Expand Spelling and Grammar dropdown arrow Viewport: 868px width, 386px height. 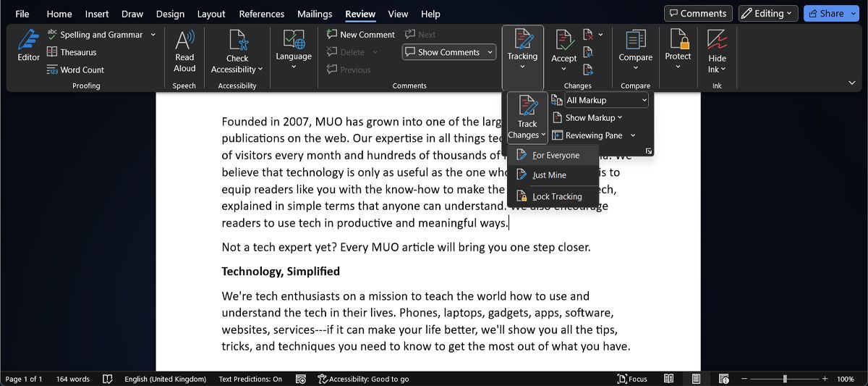point(153,35)
